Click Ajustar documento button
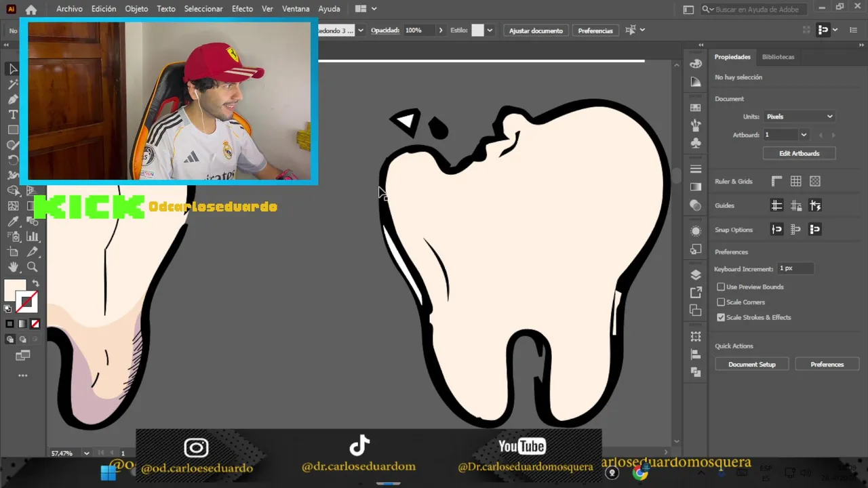The image size is (868, 488). [536, 30]
